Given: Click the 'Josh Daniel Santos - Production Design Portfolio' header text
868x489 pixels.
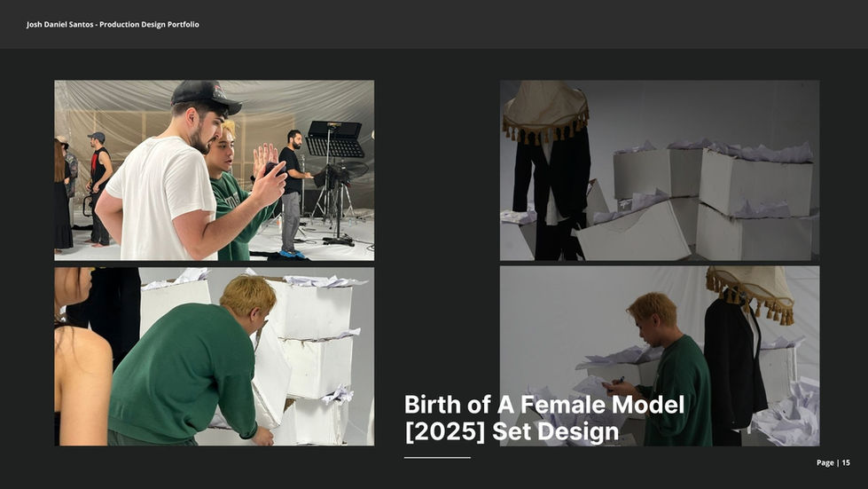Looking at the screenshot, I should click(113, 24).
